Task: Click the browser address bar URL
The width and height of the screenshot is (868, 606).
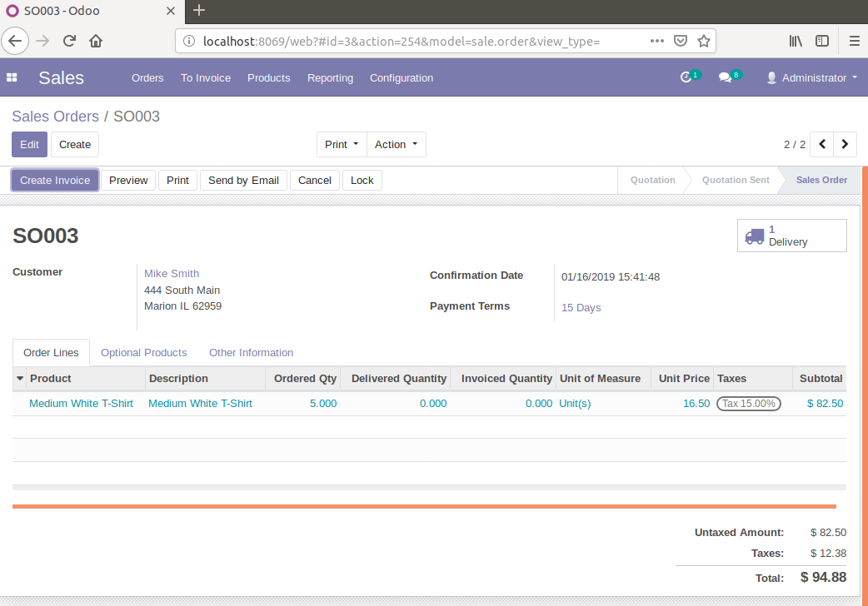Action: (x=402, y=41)
